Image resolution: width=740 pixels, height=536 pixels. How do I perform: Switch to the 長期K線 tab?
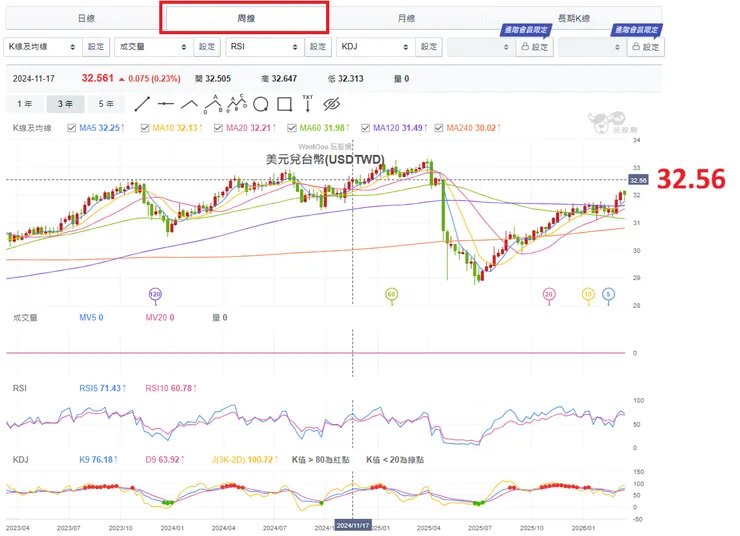(573, 18)
